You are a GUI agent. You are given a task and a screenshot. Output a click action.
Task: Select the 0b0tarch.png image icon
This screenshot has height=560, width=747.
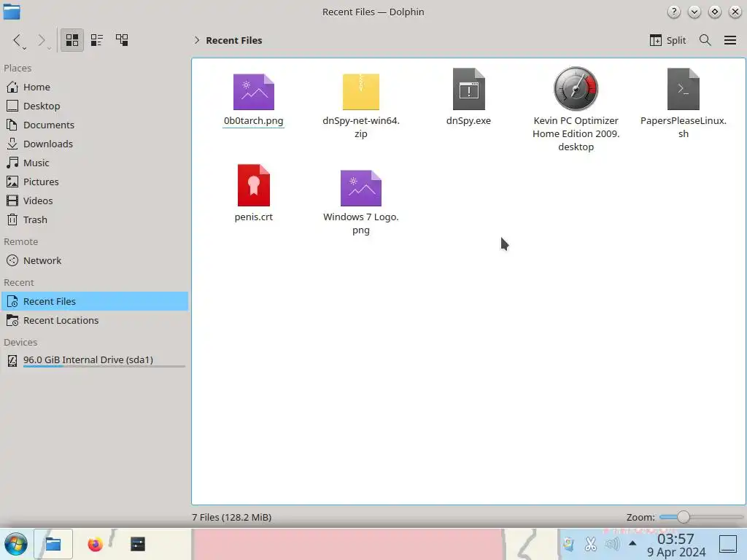tap(253, 91)
